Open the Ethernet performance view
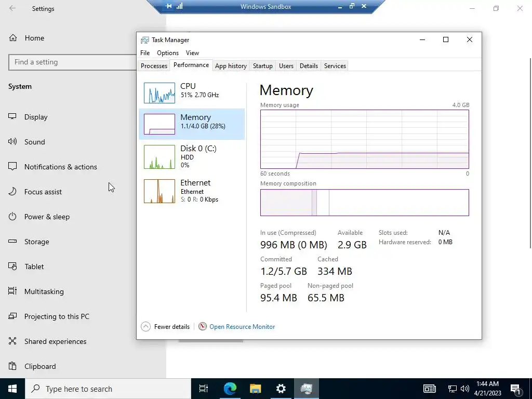532x399 pixels. point(192,191)
